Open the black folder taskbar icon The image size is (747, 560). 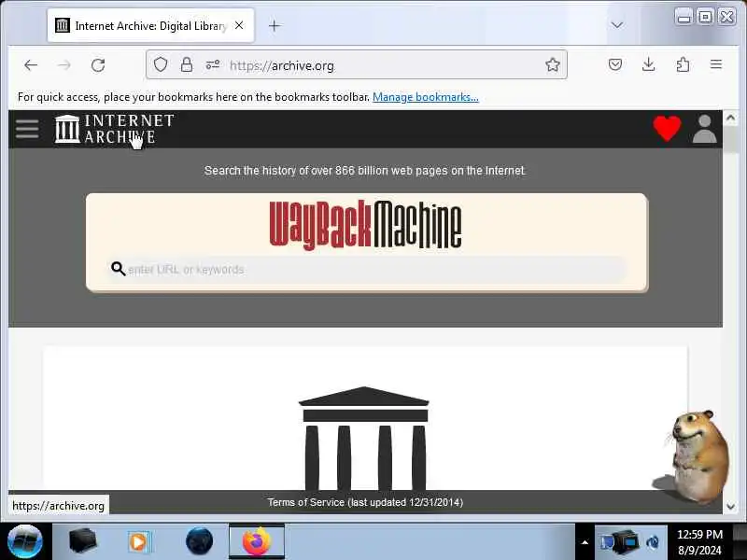pyautogui.click(x=82, y=541)
